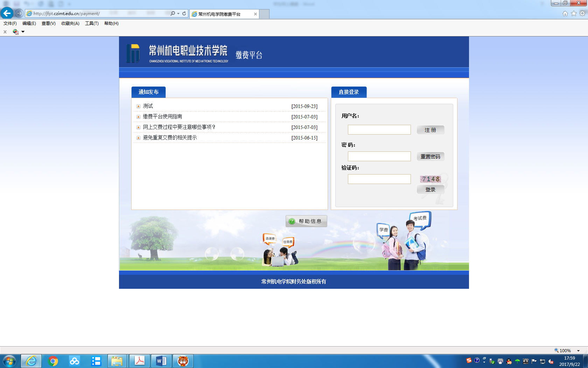Click the 用户名 username input field
Screen dimensions: 588x368
(379, 130)
